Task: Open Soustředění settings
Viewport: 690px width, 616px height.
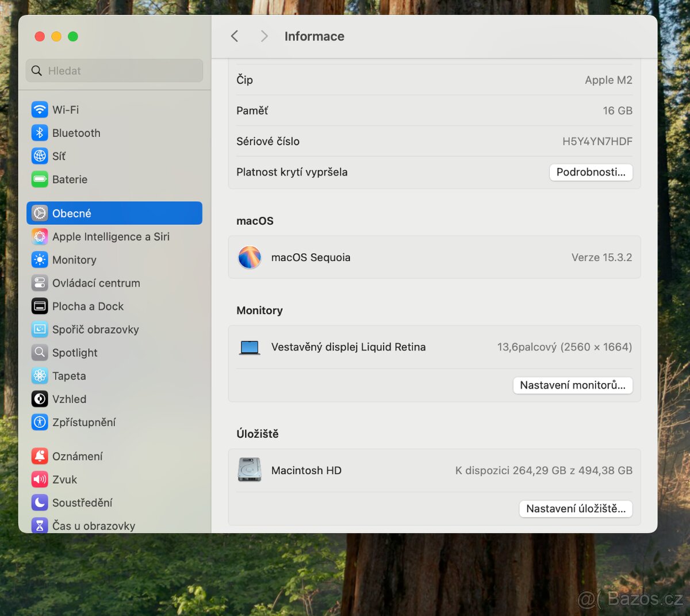Action: (39, 502)
